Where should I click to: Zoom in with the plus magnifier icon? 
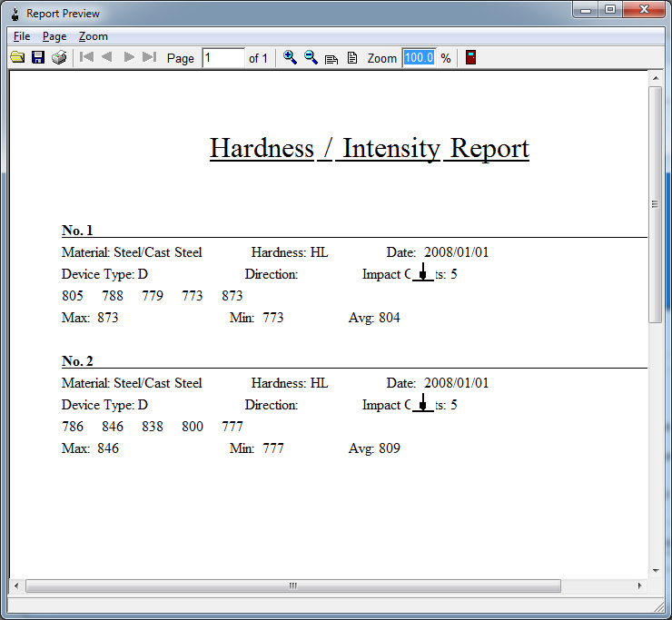coord(290,58)
